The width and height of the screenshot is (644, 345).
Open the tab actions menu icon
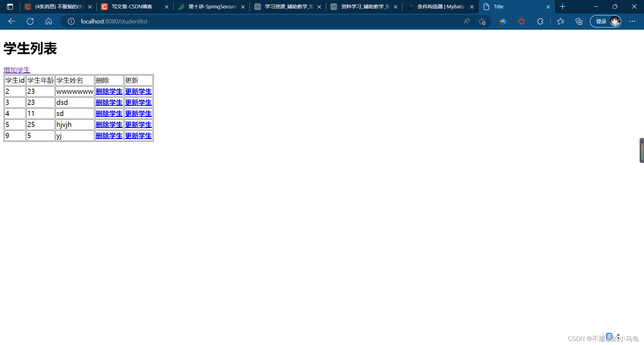pyautogui.click(x=10, y=7)
